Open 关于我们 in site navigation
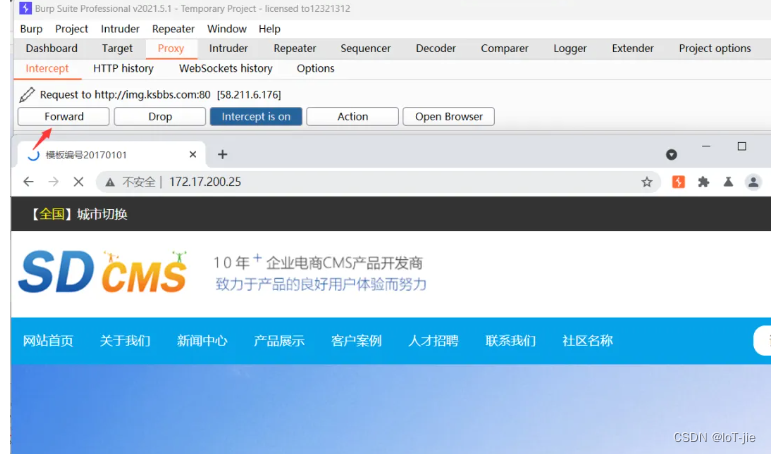 125,340
